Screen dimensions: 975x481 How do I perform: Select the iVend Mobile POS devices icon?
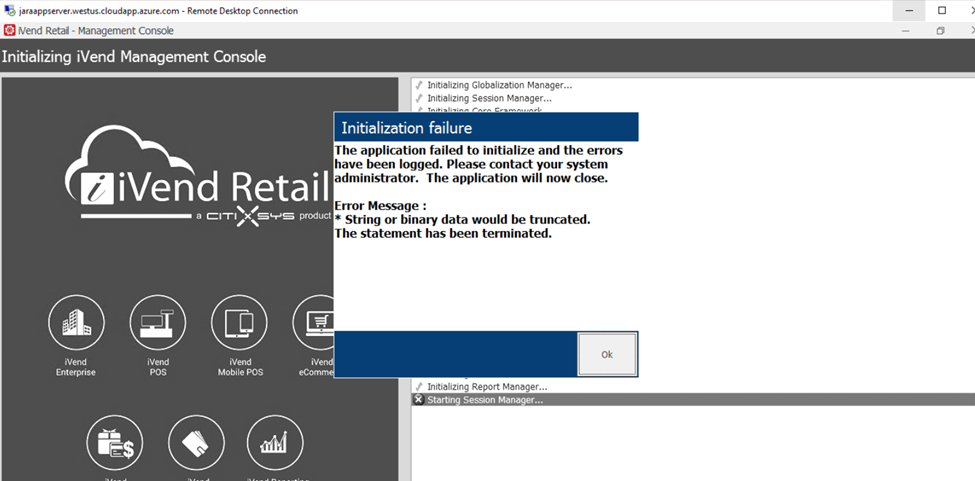click(x=239, y=323)
